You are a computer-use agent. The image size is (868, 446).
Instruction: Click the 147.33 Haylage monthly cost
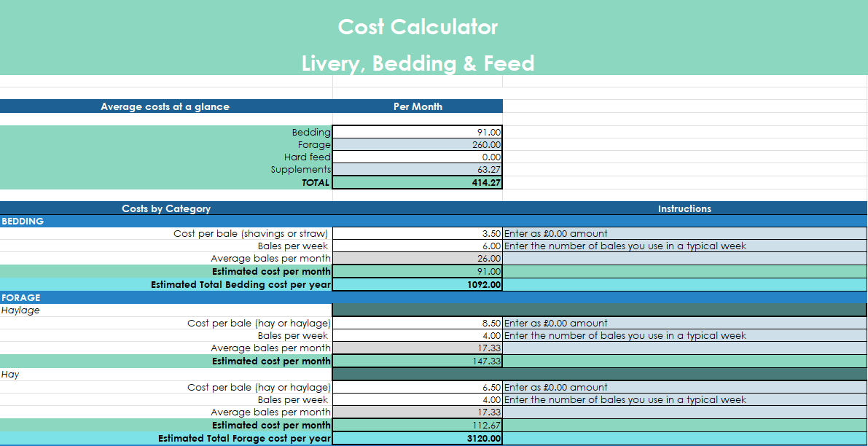tap(418, 361)
